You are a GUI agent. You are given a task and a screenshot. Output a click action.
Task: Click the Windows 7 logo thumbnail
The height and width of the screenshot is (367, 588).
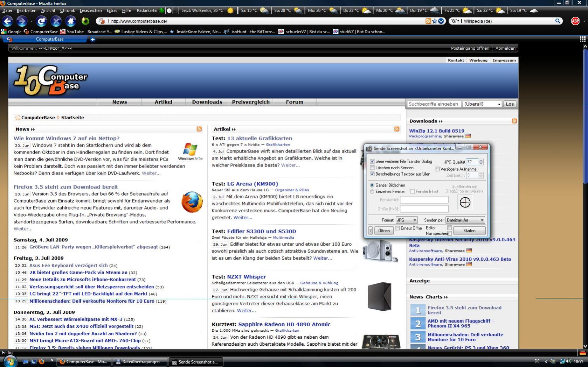(x=190, y=151)
